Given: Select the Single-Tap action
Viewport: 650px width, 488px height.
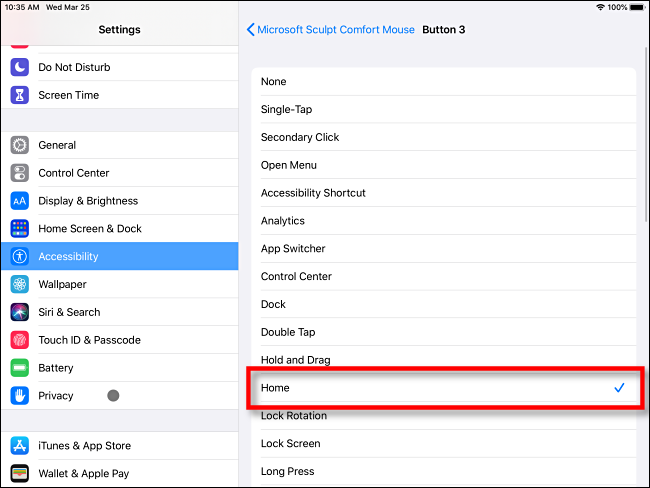Looking at the screenshot, I should [441, 110].
